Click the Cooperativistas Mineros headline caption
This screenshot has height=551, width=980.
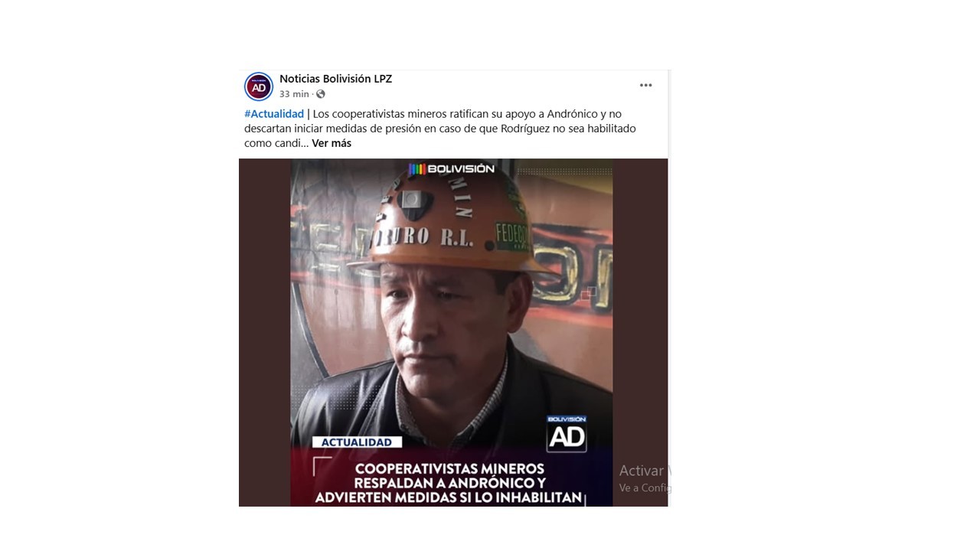pyautogui.click(x=450, y=483)
